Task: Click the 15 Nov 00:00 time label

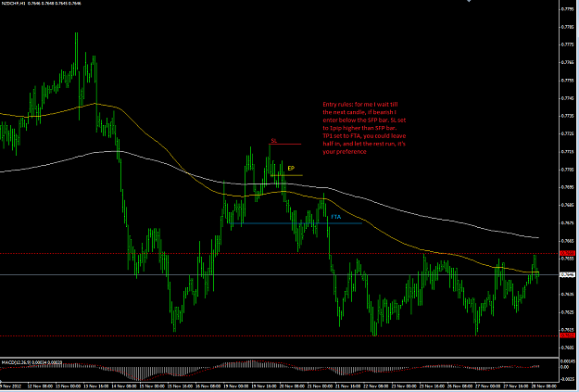Action: pyautogui.click(x=151, y=386)
